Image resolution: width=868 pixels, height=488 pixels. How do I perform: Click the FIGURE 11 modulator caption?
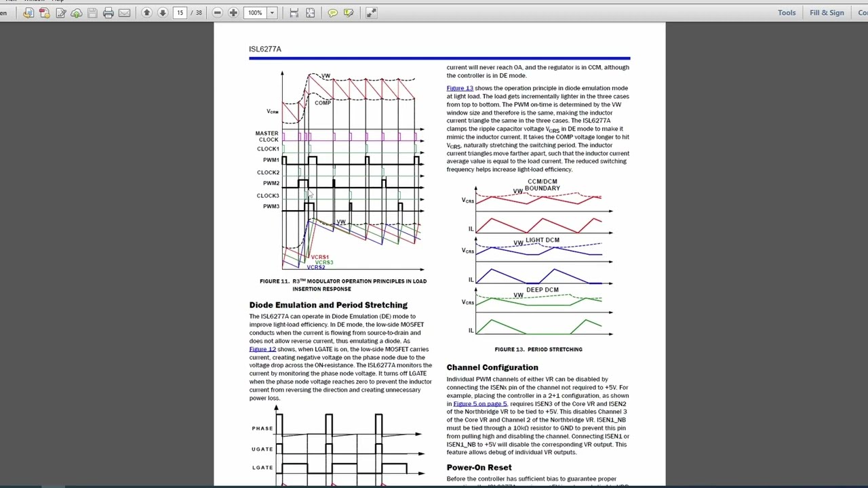coord(342,285)
